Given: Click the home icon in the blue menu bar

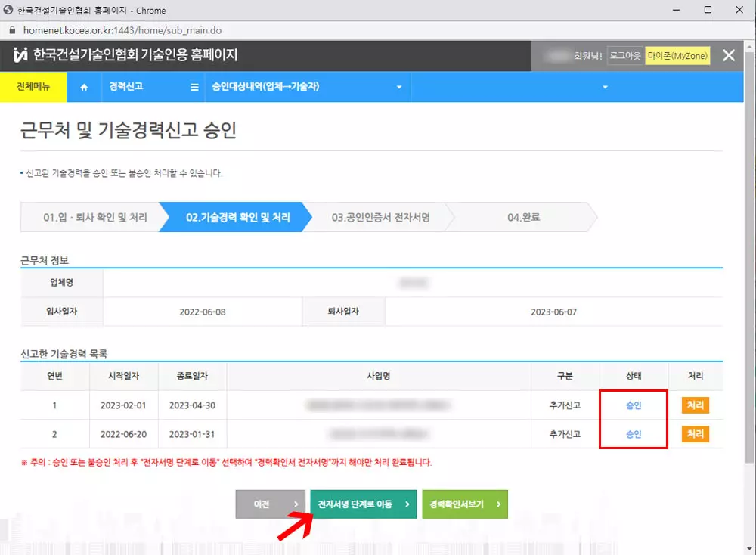Looking at the screenshot, I should [84, 87].
